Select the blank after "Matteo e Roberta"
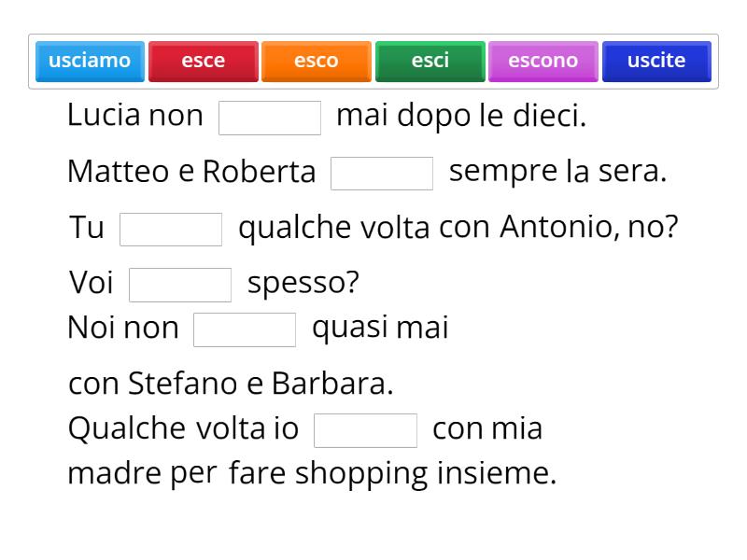This screenshot has width=747, height=560. click(383, 172)
